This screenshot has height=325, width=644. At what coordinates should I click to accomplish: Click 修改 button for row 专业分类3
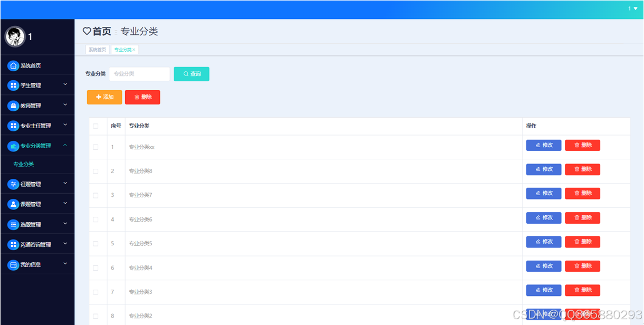coord(544,290)
